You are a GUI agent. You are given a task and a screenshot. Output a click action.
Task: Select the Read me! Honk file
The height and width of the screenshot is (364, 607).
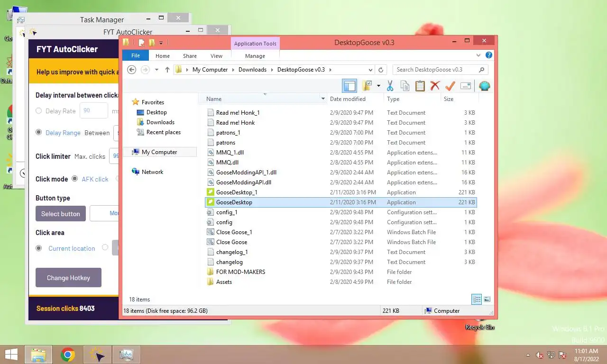click(341, 123)
